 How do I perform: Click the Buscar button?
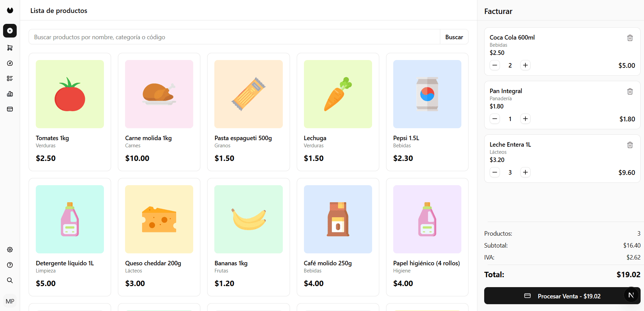click(x=454, y=37)
